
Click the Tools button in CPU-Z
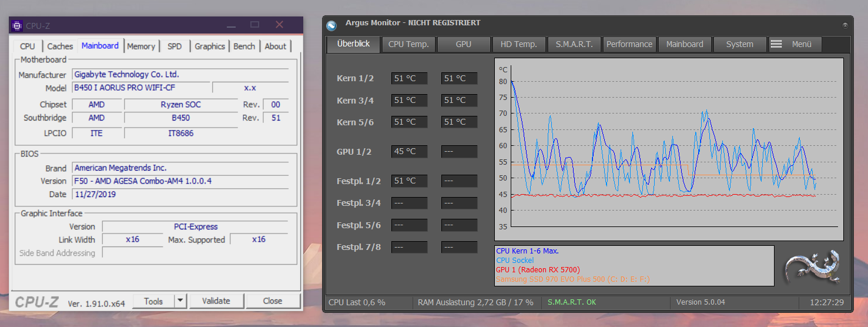point(153,301)
